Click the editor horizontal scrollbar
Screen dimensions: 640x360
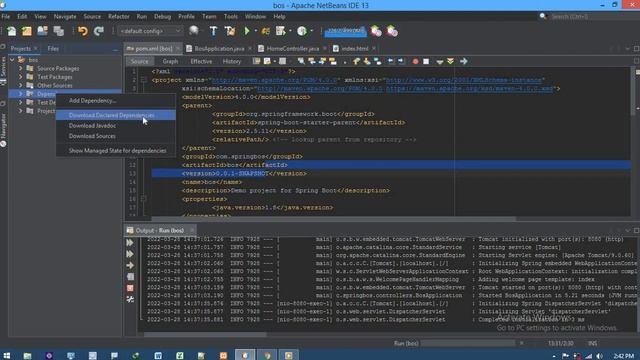click(334, 218)
